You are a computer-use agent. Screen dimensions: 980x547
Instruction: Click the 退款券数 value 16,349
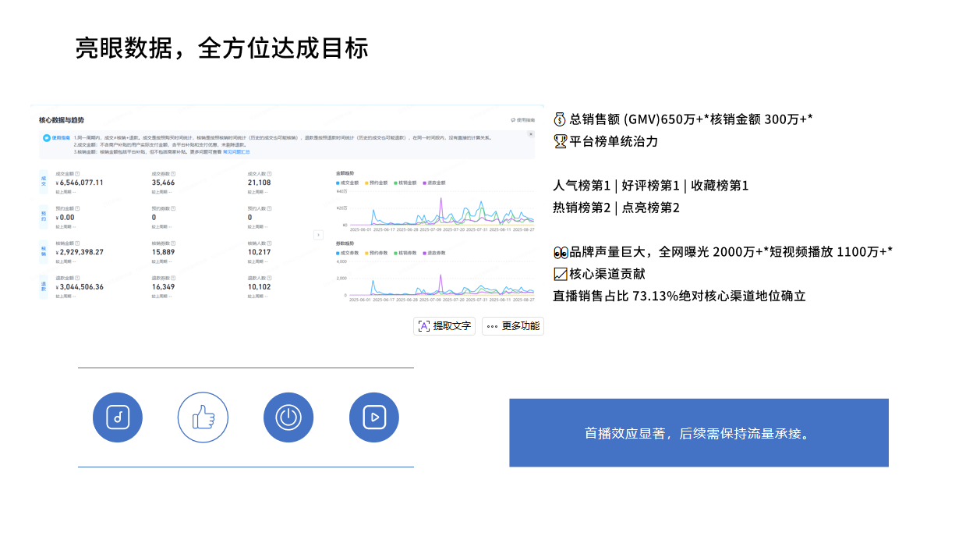pyautogui.click(x=163, y=287)
